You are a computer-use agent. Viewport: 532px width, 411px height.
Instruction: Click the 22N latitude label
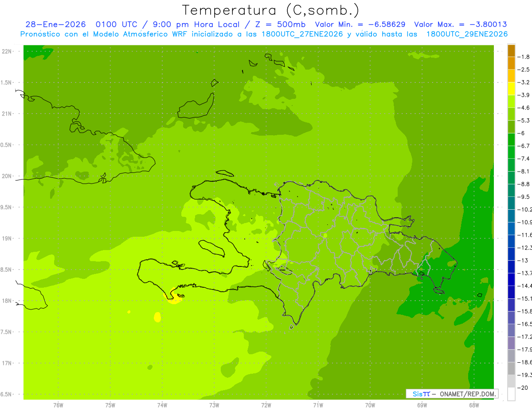point(7,51)
